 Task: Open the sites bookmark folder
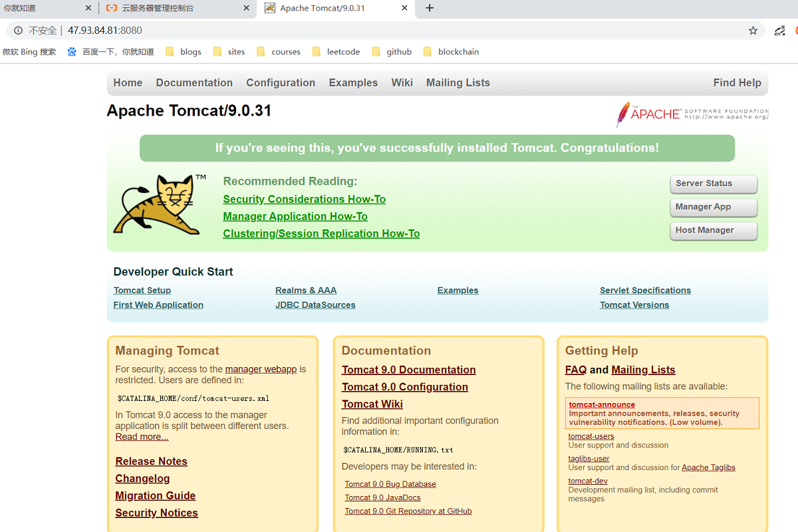229,52
